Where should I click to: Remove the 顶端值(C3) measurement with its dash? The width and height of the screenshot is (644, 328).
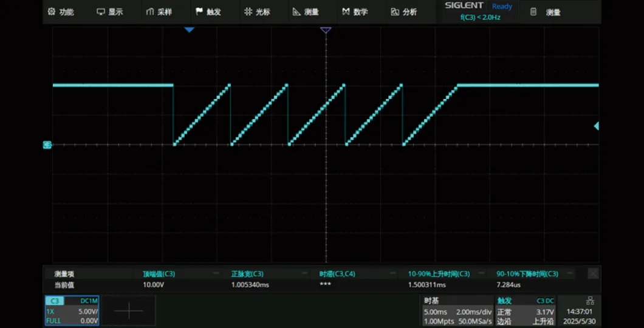pos(216,273)
